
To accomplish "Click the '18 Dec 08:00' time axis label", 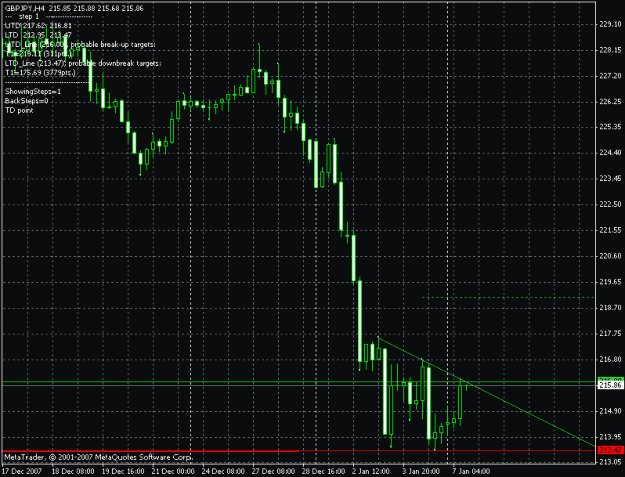I will pos(73,471).
